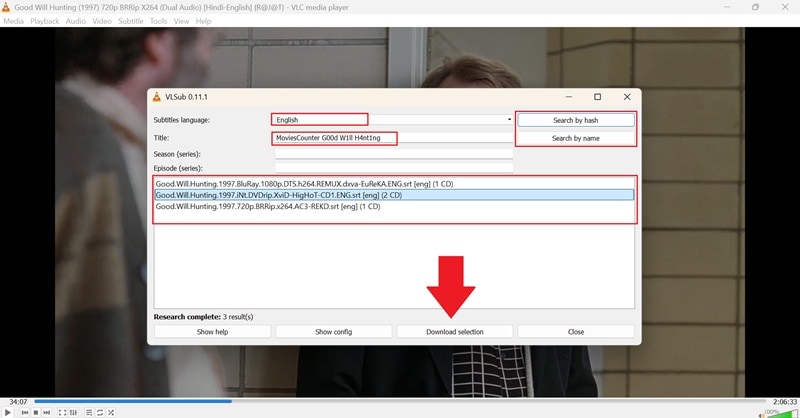Image resolution: width=800 pixels, height=418 pixels.
Task: Select the DVDrip XviD-HigHoT subtitle result
Action: pos(394,195)
